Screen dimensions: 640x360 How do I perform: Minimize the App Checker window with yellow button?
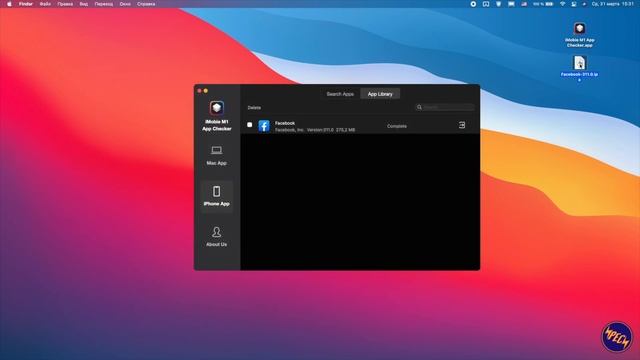click(x=206, y=91)
